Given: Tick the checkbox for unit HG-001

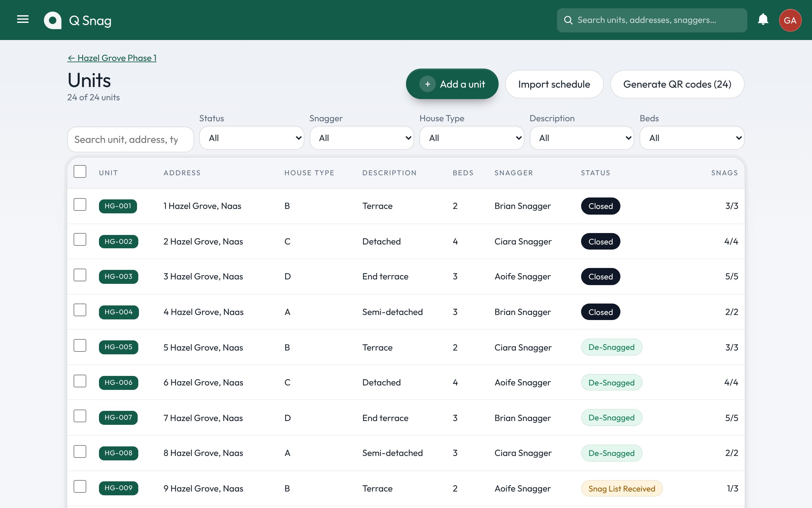Looking at the screenshot, I should point(80,204).
